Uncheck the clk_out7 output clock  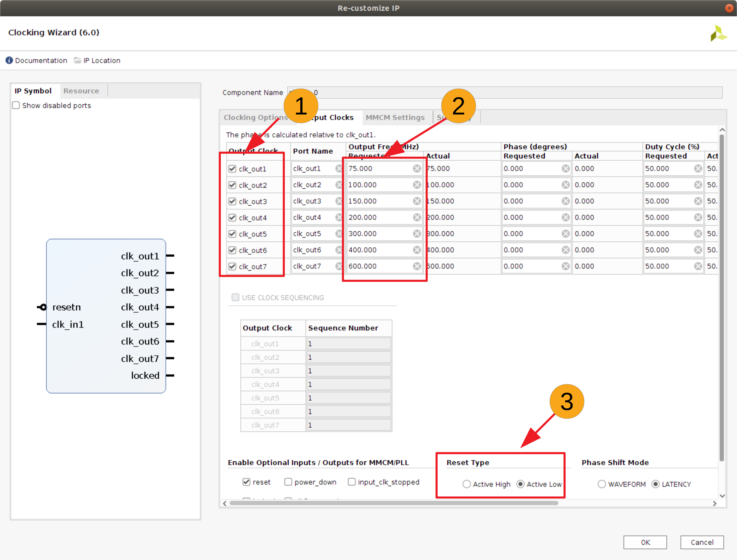232,267
